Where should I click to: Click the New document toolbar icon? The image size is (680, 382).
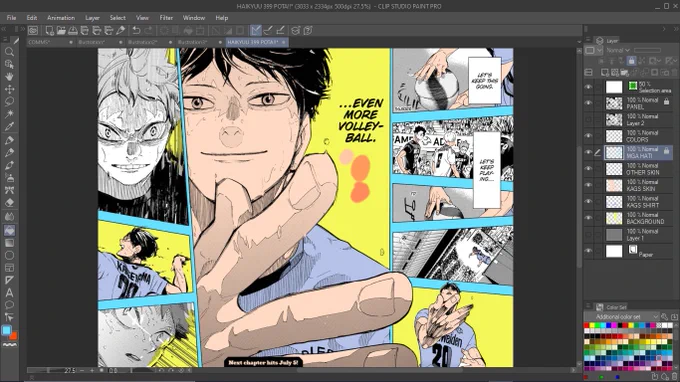point(49,30)
